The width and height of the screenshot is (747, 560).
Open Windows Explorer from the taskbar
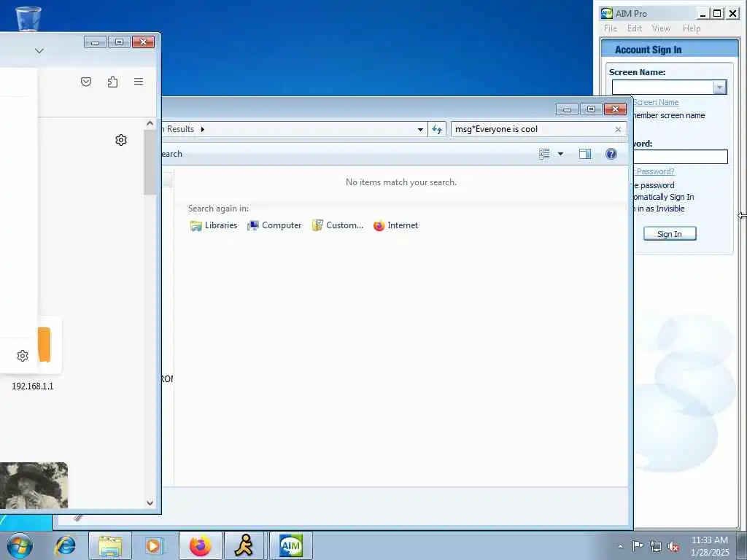(110, 545)
